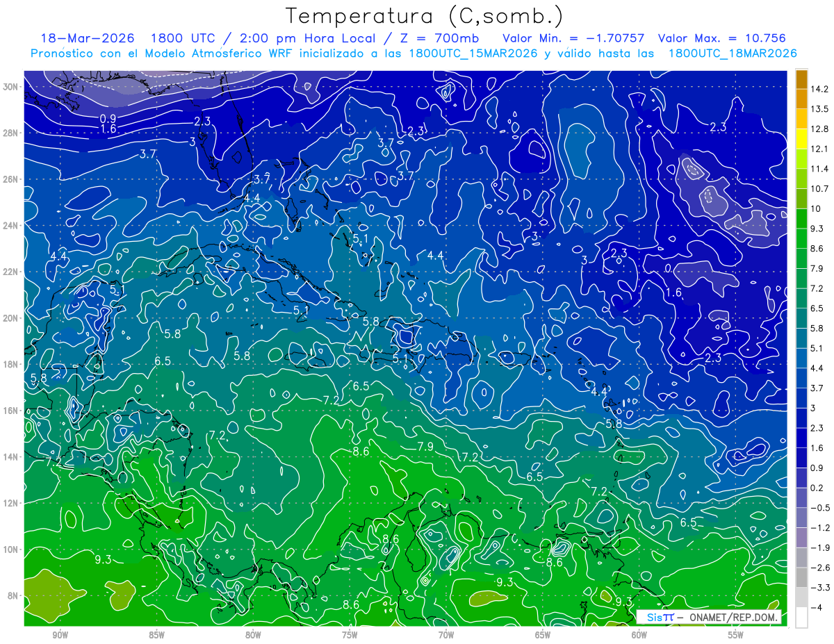834x644 pixels.
Task: Click the '16N' latitude axis label
Action: (x=11, y=411)
